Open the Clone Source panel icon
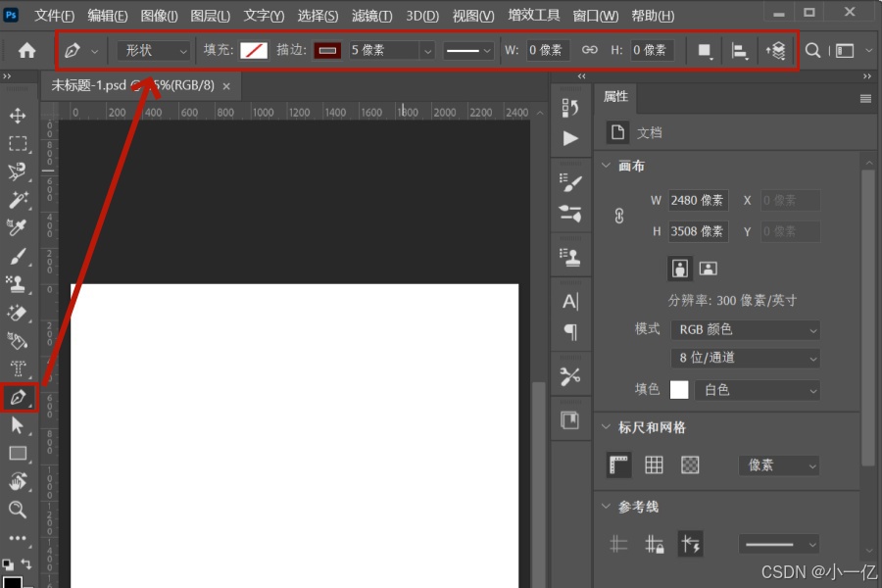 pyautogui.click(x=569, y=257)
